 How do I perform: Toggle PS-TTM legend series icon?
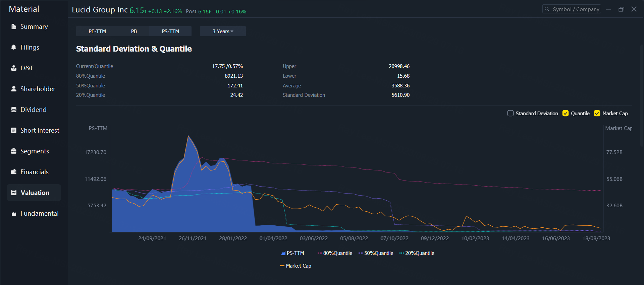(283, 253)
